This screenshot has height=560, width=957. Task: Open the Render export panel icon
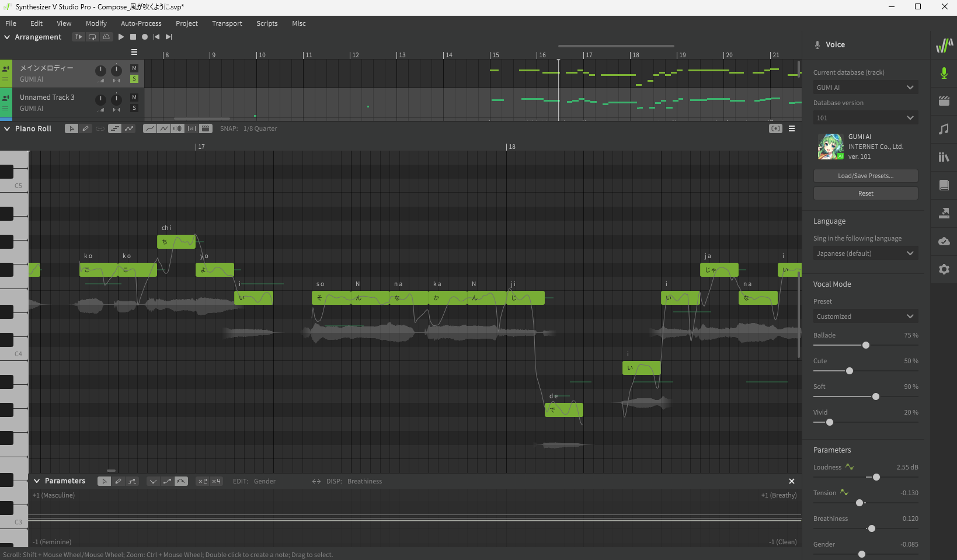click(944, 213)
